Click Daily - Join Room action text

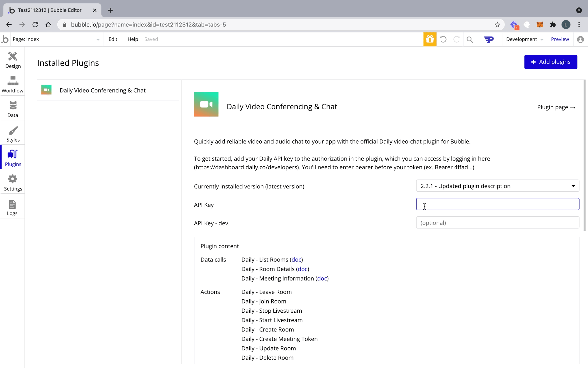point(264,301)
